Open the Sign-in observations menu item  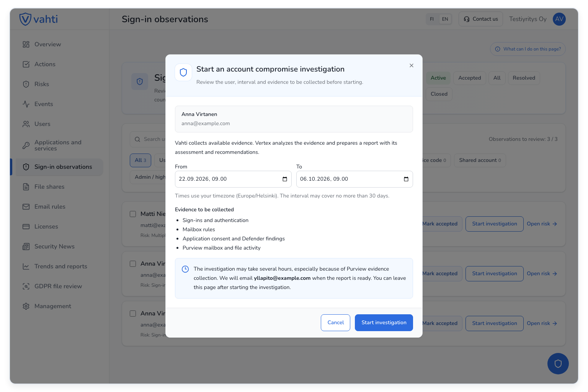59,167
